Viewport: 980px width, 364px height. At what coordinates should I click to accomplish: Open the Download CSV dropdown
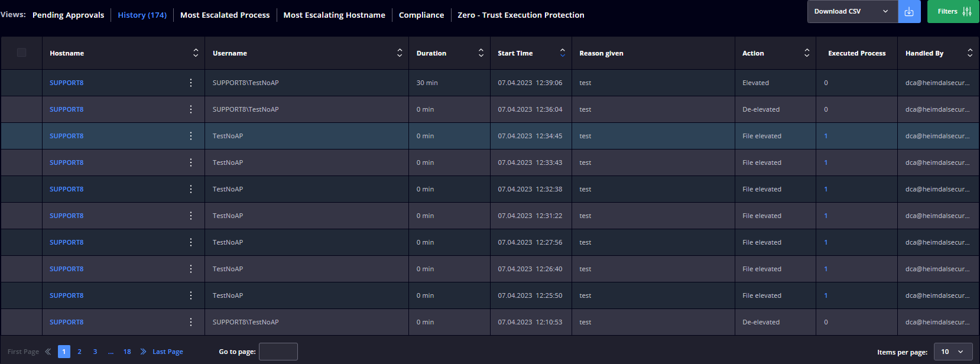point(852,11)
